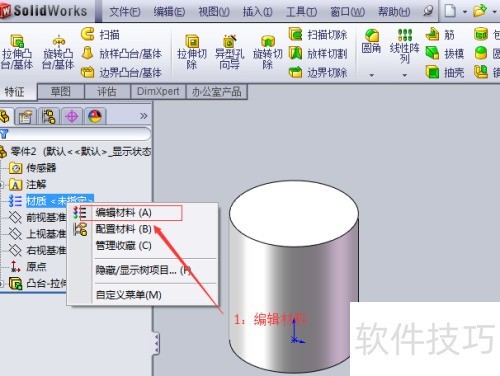Open the 视图(V) menu

click(214, 12)
